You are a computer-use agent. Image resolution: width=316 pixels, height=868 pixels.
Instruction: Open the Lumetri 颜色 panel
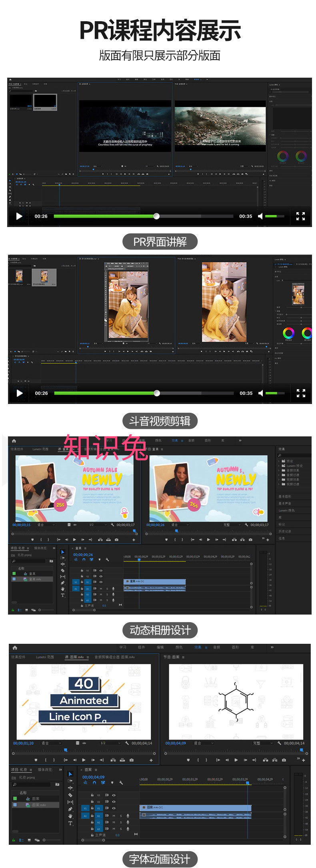286,510
